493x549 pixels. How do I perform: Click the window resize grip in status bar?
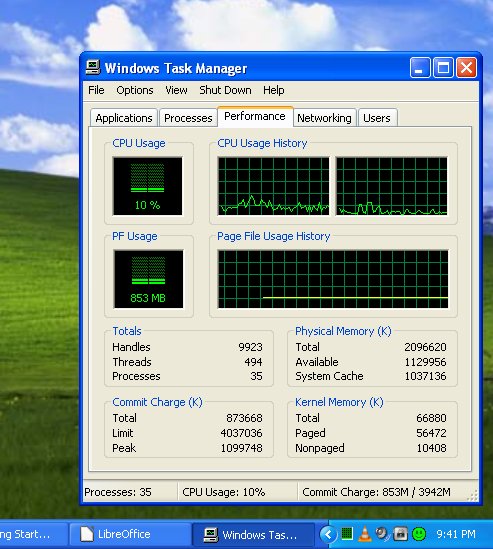click(473, 496)
